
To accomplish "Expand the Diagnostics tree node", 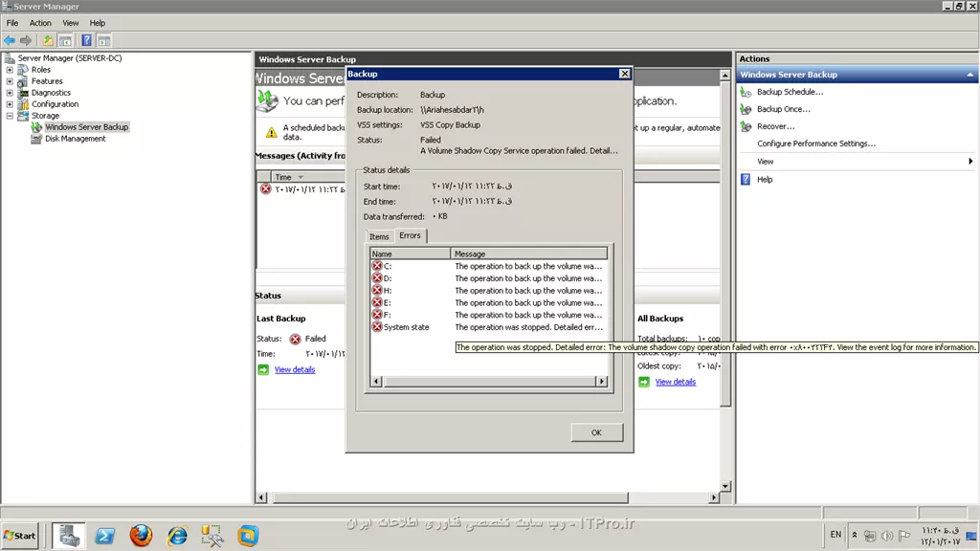I will click(x=10, y=93).
